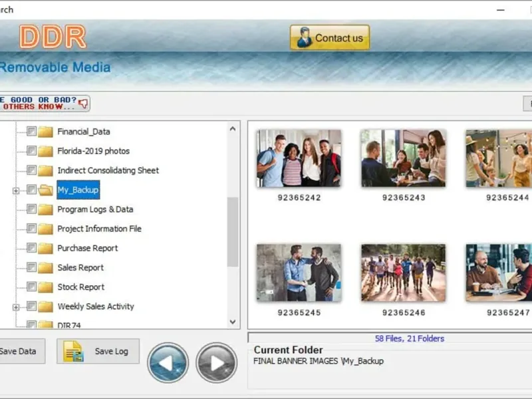This screenshot has height=399, width=532.
Task: Enable the My_Backup folder checkbox
Action: (x=31, y=190)
